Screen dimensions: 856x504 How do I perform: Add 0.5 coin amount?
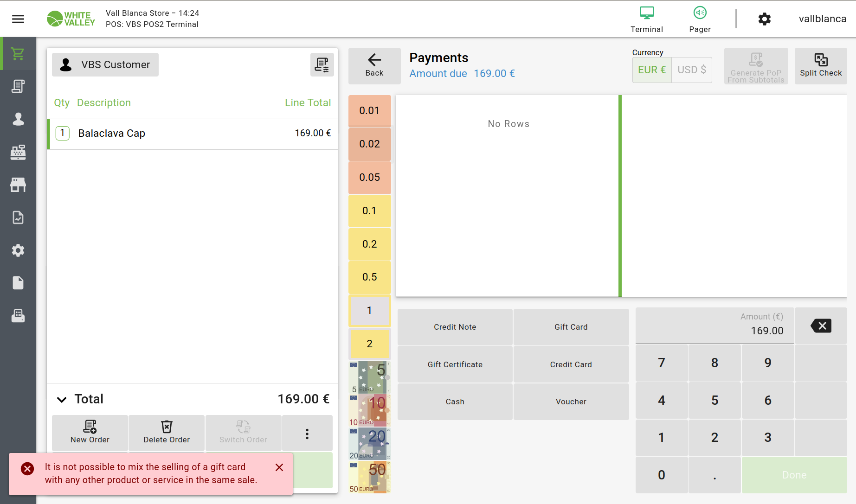tap(370, 277)
